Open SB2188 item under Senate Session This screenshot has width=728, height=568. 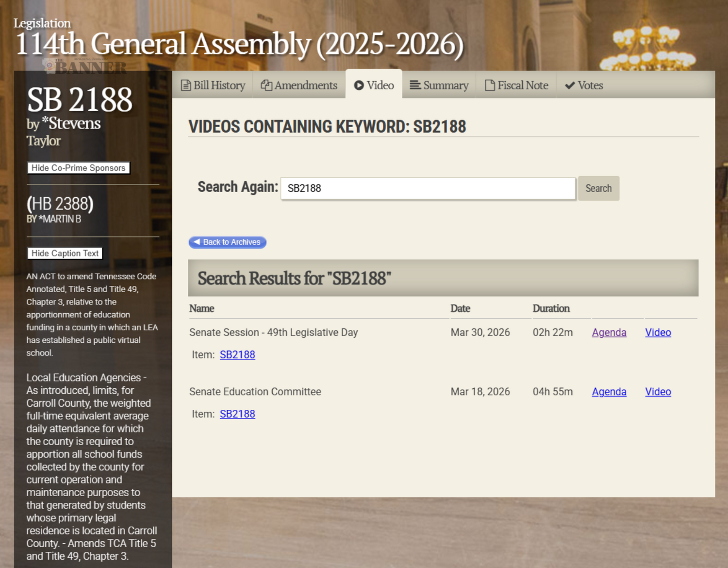pyautogui.click(x=237, y=355)
